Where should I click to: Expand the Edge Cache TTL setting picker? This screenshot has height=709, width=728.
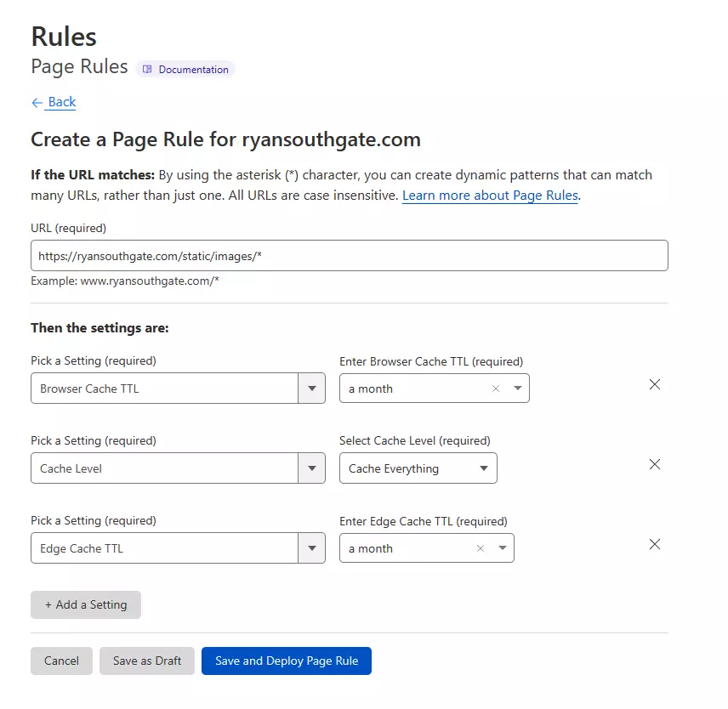pyautogui.click(x=311, y=547)
